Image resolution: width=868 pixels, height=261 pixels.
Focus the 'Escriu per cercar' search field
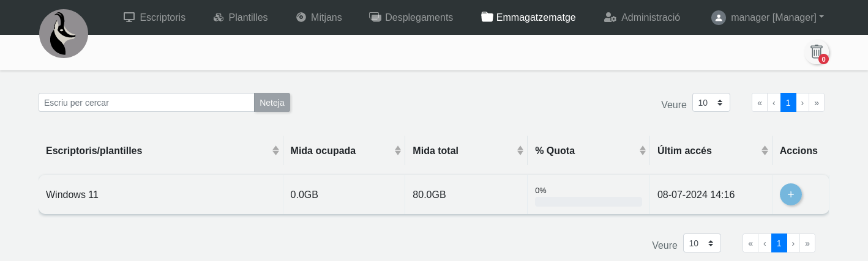tap(146, 103)
